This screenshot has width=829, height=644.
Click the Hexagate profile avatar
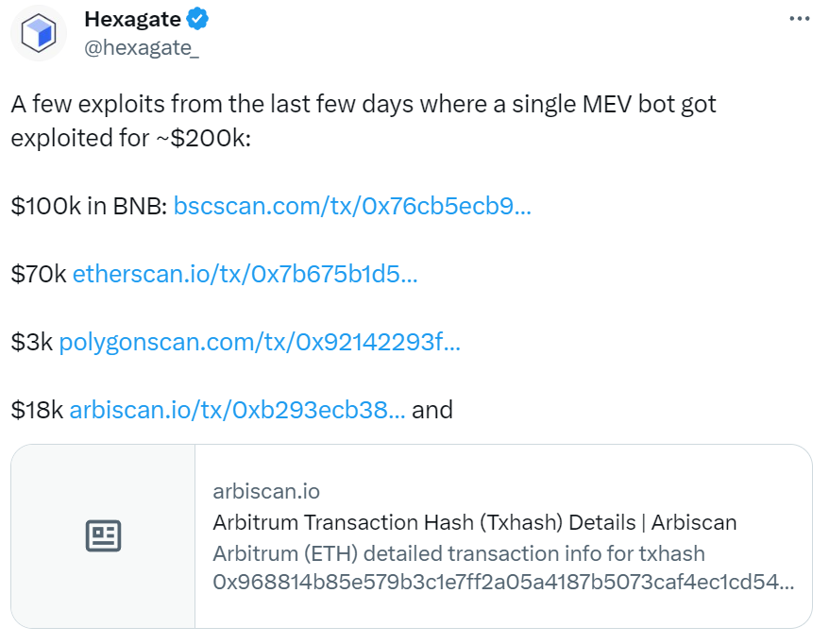pos(40,33)
